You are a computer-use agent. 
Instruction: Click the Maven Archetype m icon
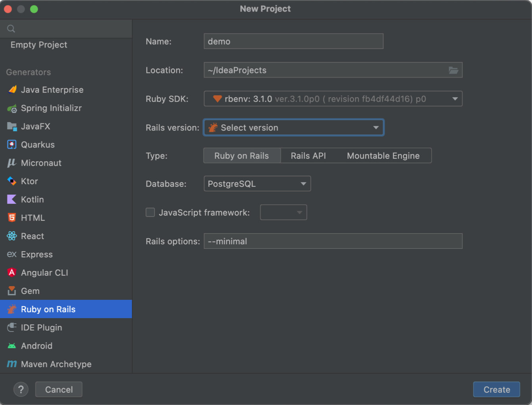pos(12,364)
